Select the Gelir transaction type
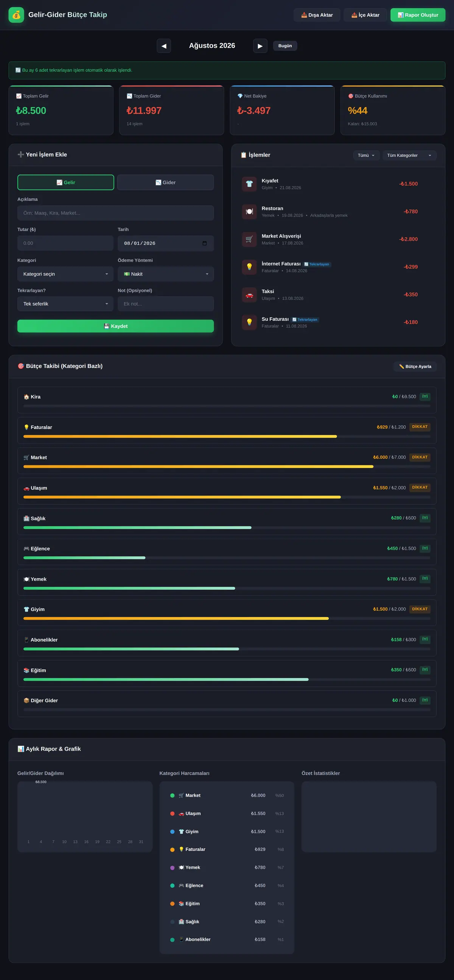454x980 pixels. click(x=66, y=182)
